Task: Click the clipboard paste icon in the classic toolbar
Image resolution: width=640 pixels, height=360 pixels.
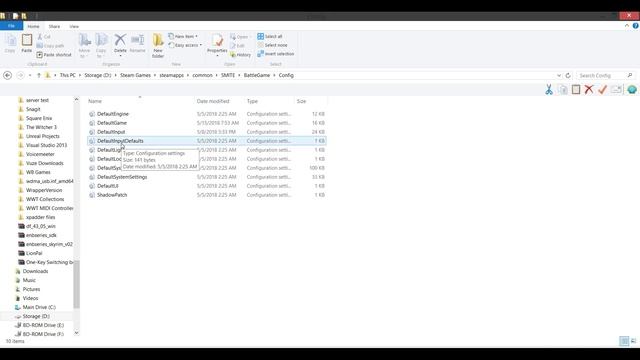Action: (x=576, y=89)
